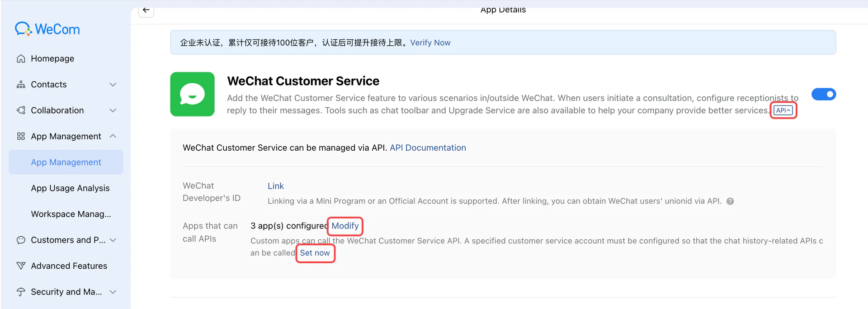Click the Collaboration icon in sidebar
The height and width of the screenshot is (309, 868).
point(21,110)
